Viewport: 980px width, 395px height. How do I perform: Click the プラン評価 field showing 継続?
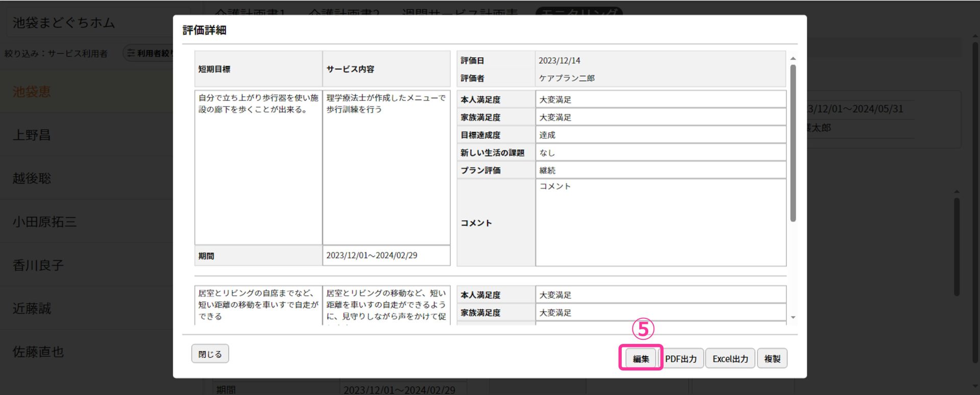(x=660, y=170)
